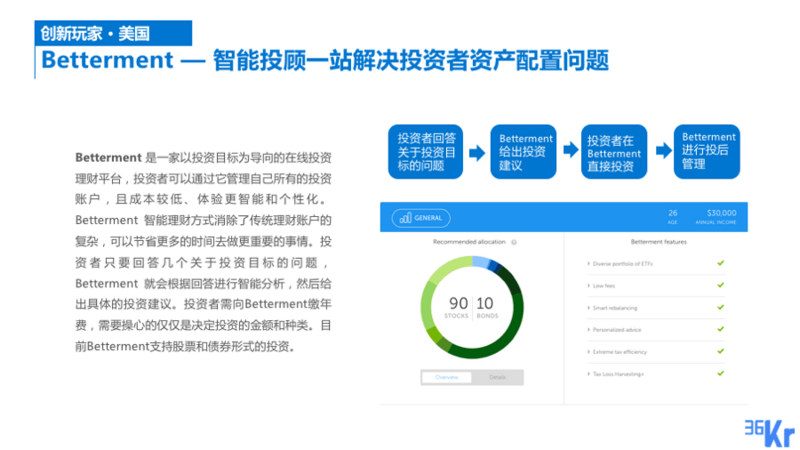Click the 10 BONDS figure in the donut
The width and height of the screenshot is (800, 450).
point(486,307)
